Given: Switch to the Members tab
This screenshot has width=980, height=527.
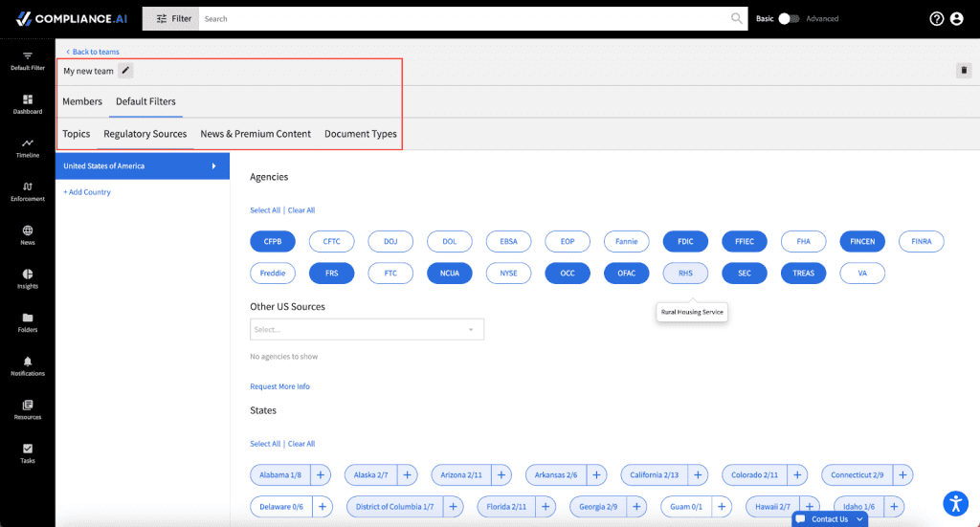Looking at the screenshot, I should [82, 101].
